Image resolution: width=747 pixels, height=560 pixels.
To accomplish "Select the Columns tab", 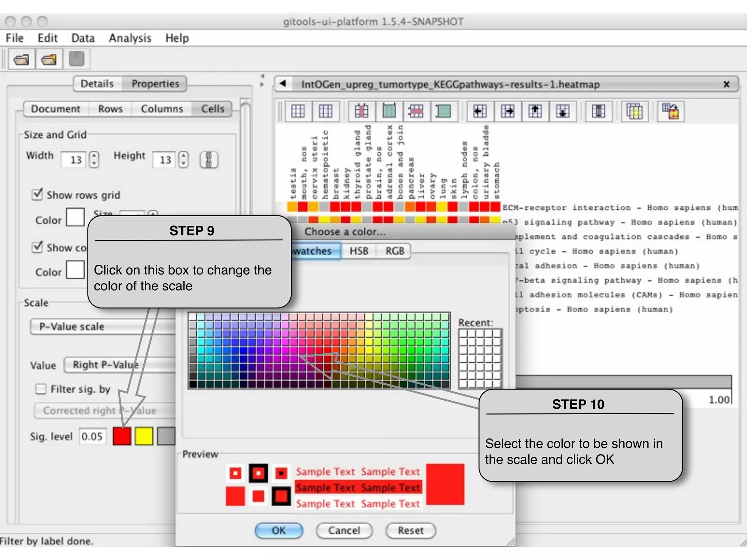I will pos(162,109).
